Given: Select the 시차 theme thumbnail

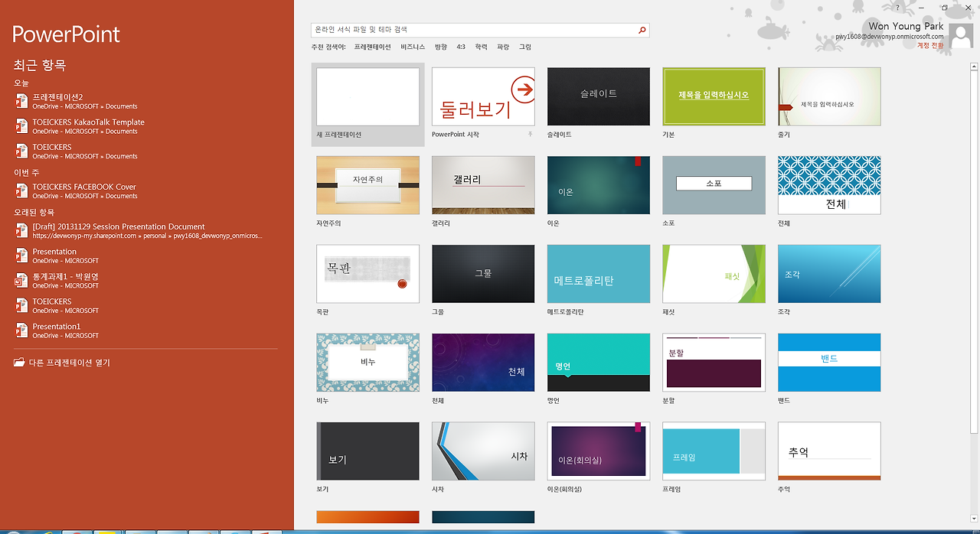Looking at the screenshot, I should tap(483, 451).
